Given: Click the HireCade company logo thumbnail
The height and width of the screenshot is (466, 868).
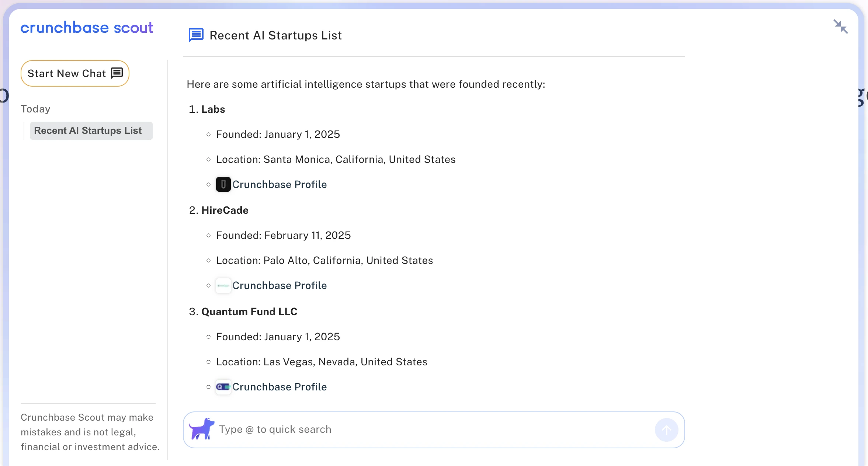Looking at the screenshot, I should 223,286.
